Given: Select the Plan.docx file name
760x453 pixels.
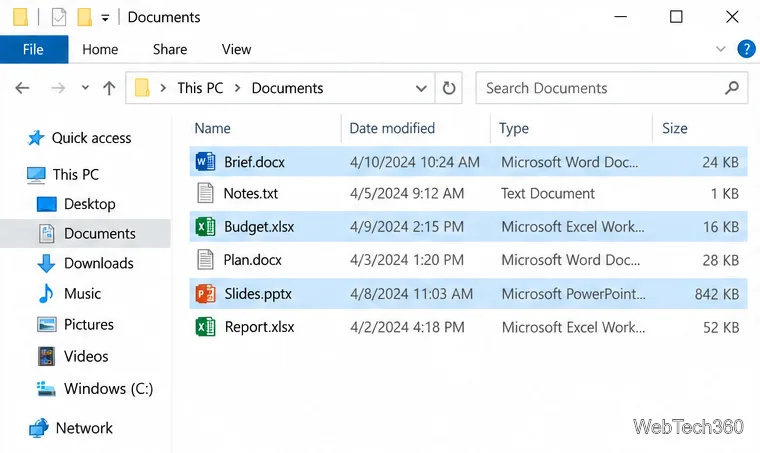Looking at the screenshot, I should pyautogui.click(x=253, y=260).
